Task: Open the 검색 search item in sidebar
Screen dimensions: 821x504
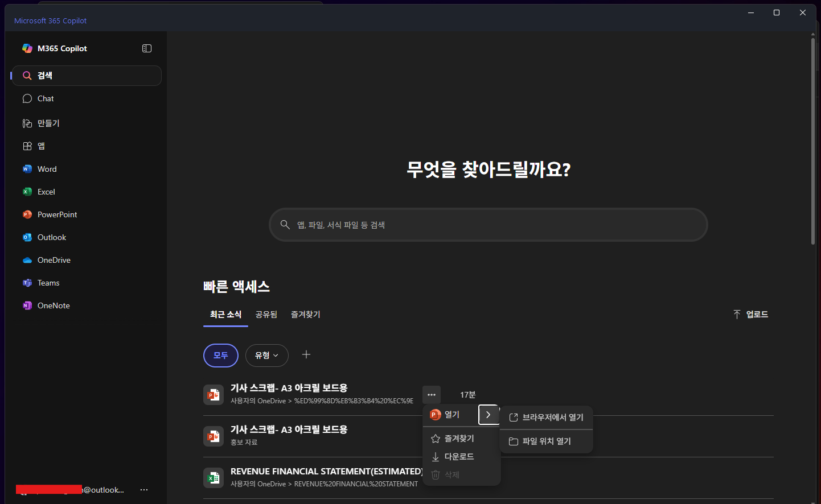Action: tap(87, 76)
